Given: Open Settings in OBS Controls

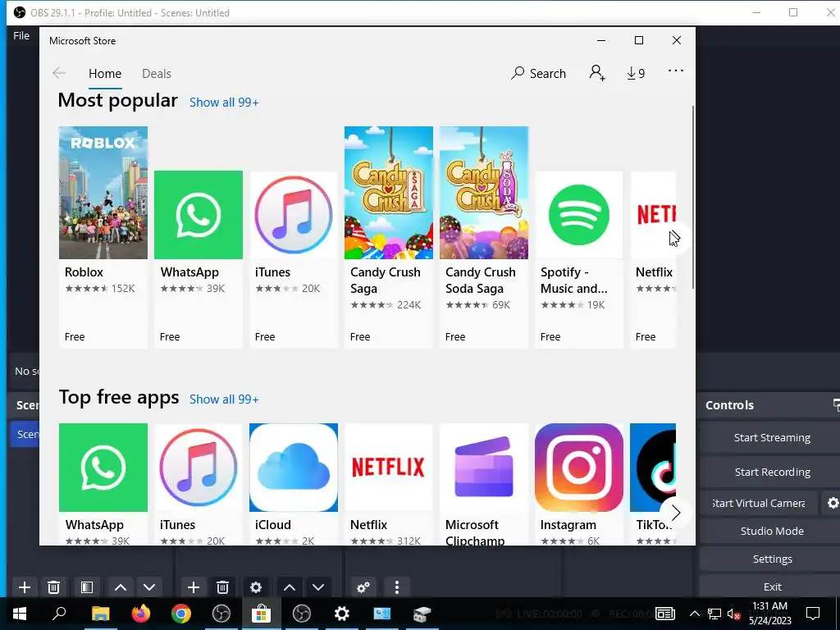Looking at the screenshot, I should pos(771,559).
